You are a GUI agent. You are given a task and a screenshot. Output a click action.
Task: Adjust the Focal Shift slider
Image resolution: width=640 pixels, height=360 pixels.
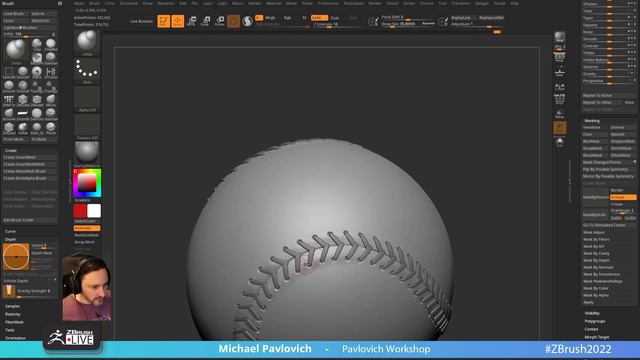point(408,18)
